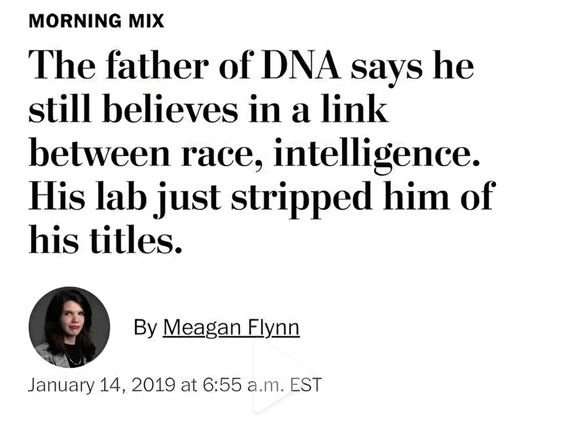
Task: Click the "By" label before author name
Action: pyautogui.click(x=145, y=328)
